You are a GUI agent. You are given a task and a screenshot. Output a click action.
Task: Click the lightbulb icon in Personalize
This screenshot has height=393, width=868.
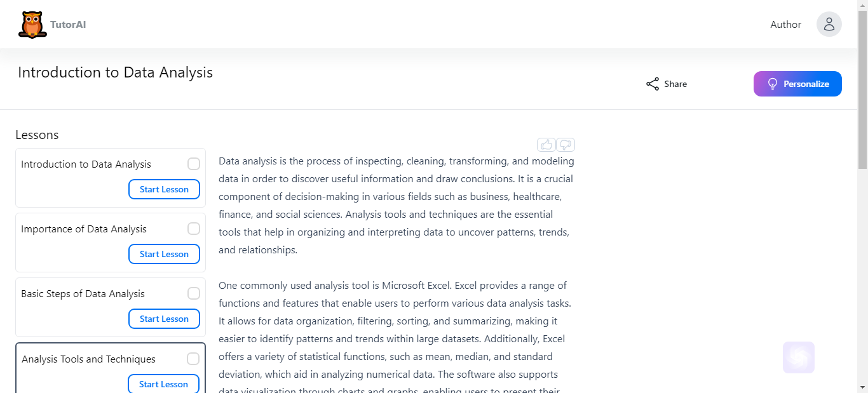tap(773, 84)
